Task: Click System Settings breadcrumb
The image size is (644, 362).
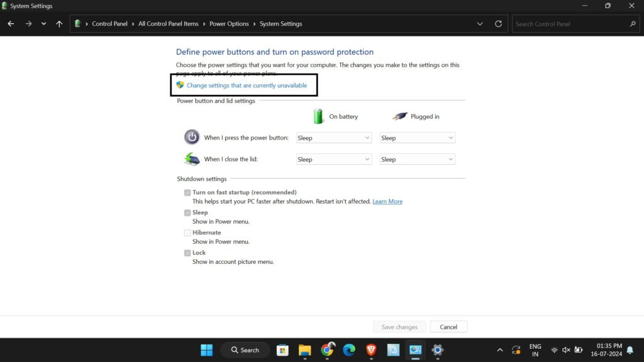Action: tap(281, 24)
